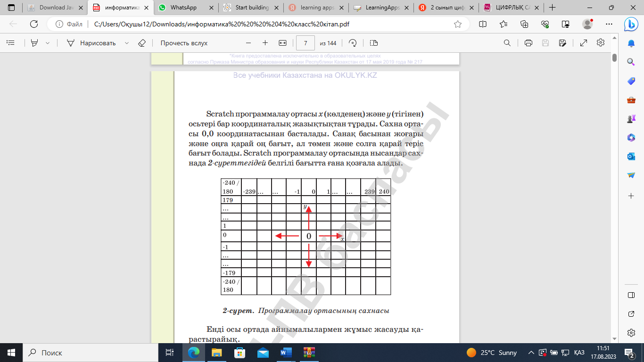
Task: Search within the PDF document
Action: click(x=507, y=43)
